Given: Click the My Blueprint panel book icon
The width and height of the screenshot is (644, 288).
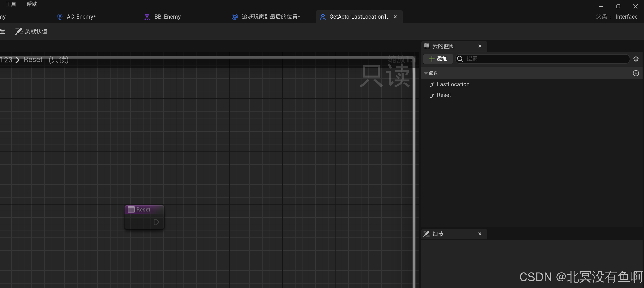Looking at the screenshot, I should pyautogui.click(x=427, y=46).
